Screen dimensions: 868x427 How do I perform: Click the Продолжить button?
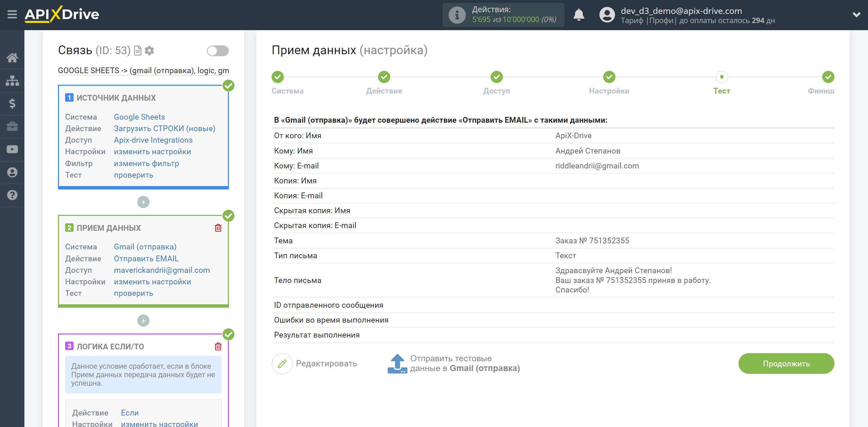pyautogui.click(x=786, y=364)
